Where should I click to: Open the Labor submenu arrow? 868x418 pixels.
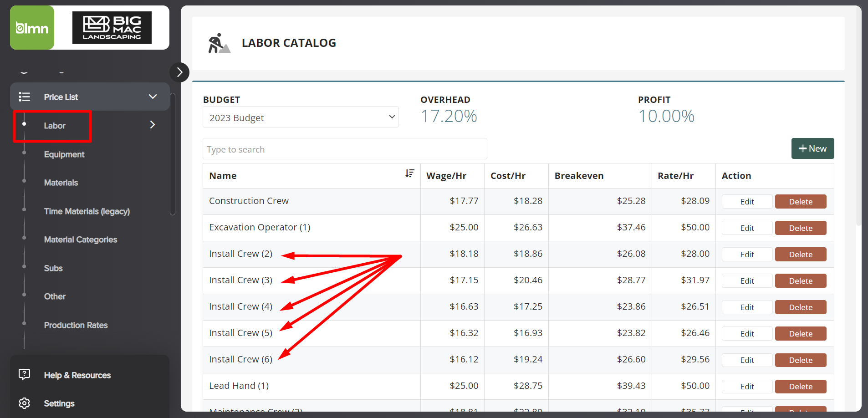pos(153,125)
